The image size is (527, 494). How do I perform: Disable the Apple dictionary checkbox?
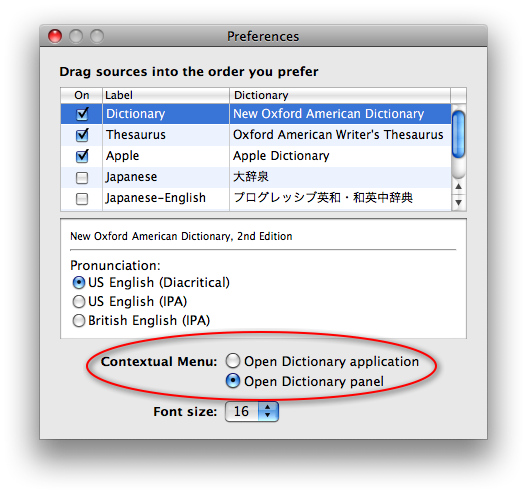click(x=82, y=156)
